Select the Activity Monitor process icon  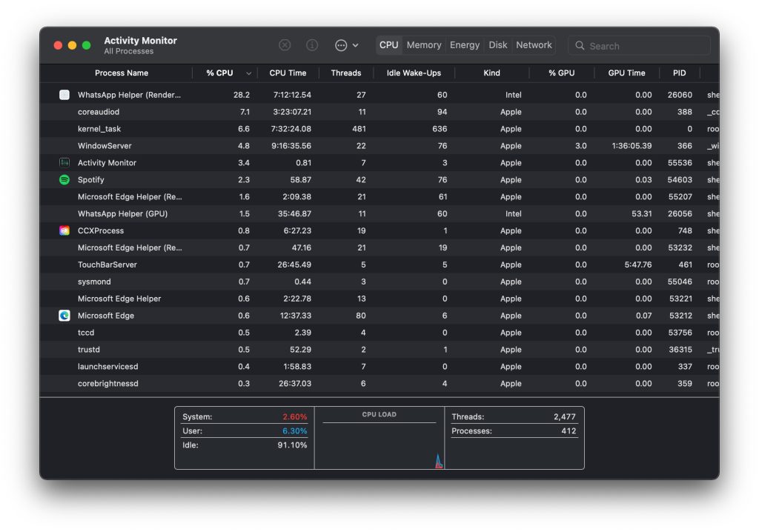64,163
